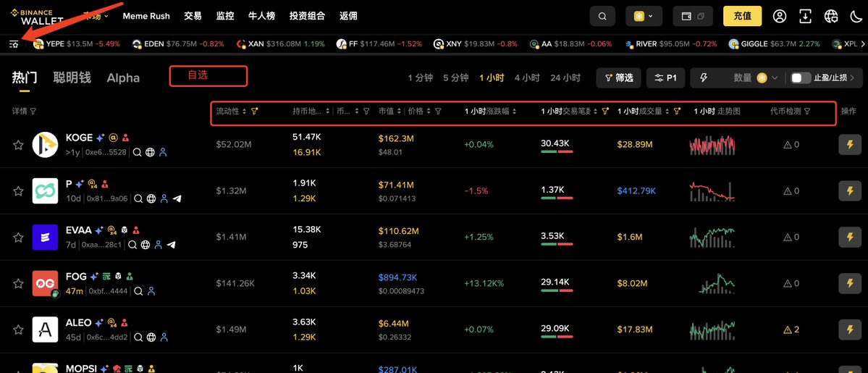Click the person icon in the FOG row

[x=152, y=291]
